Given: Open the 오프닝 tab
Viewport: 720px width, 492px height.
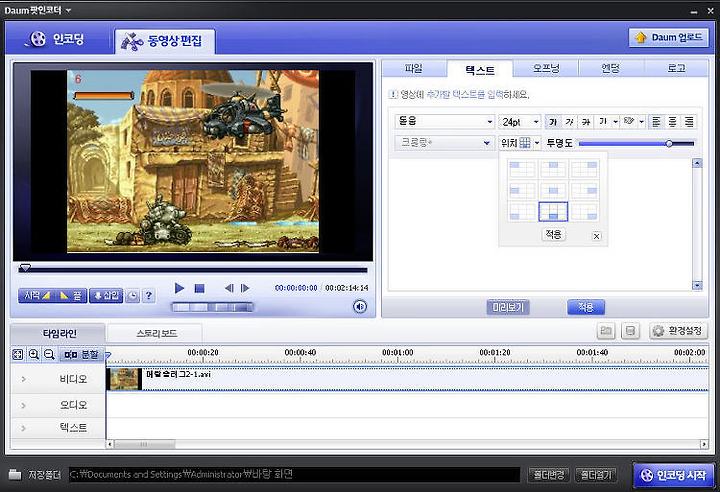Looking at the screenshot, I should click(546, 69).
